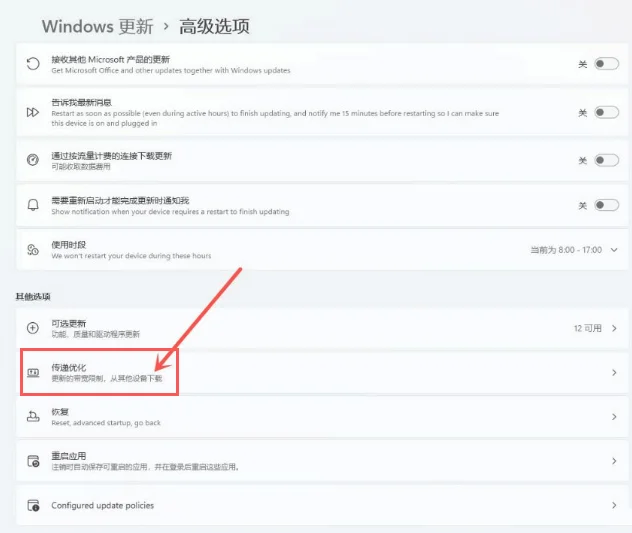This screenshot has width=632, height=533.
Task: Click the 使用时段 clock icon
Action: coord(33,250)
